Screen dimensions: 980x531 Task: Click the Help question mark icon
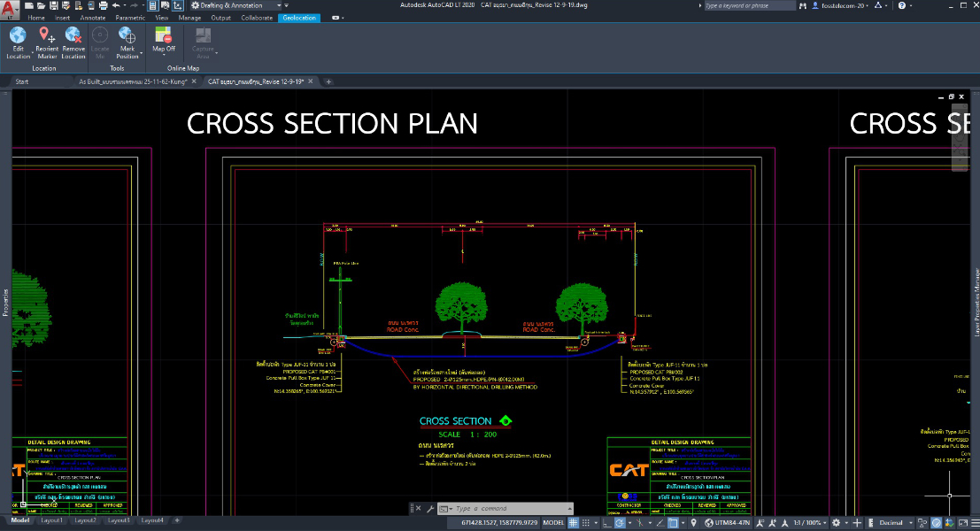[901, 5]
